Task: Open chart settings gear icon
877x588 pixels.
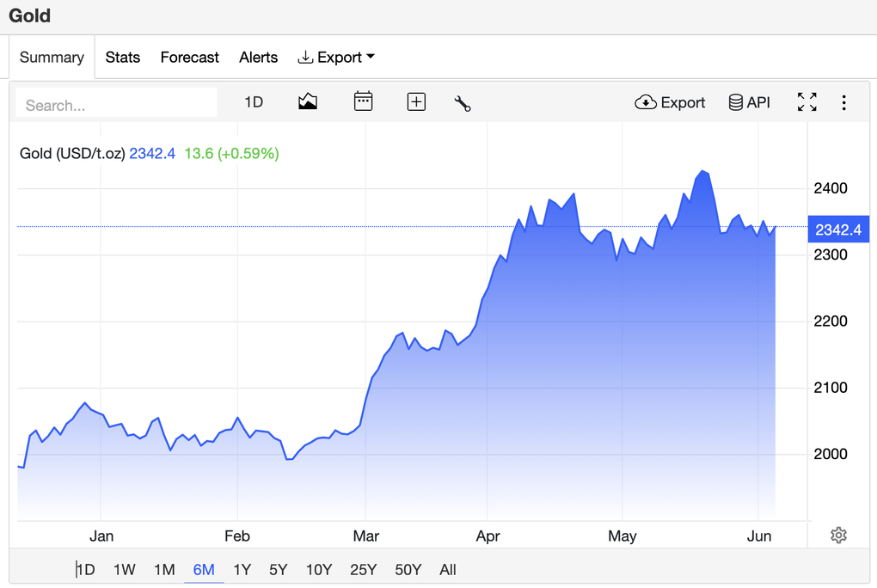Action: [838, 536]
